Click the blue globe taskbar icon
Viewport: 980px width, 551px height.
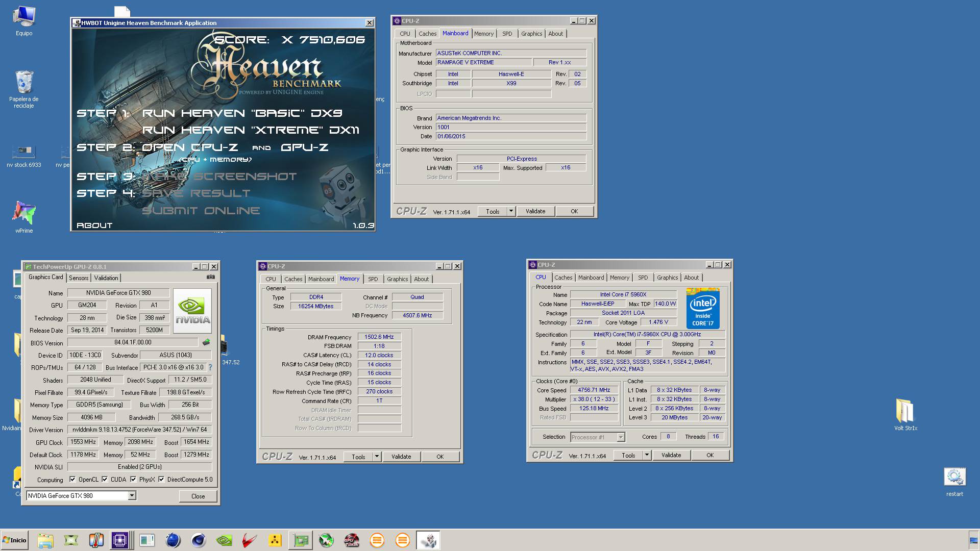pyautogui.click(x=173, y=540)
